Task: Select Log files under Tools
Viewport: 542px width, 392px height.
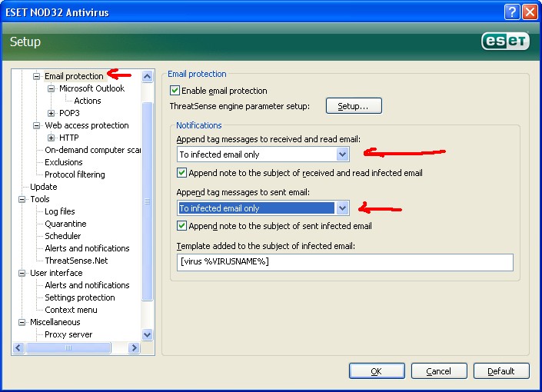Action: [60, 211]
